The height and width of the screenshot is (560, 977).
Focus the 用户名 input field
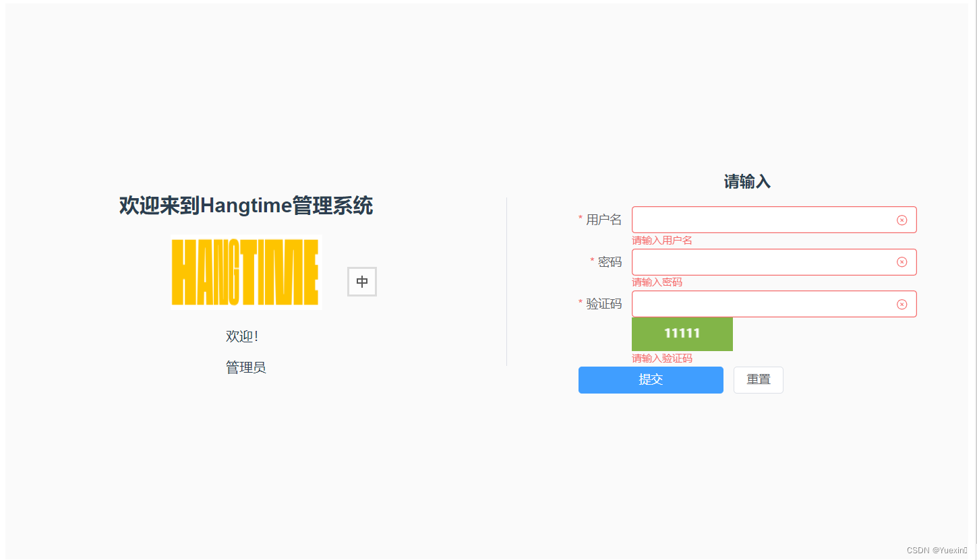pos(774,220)
